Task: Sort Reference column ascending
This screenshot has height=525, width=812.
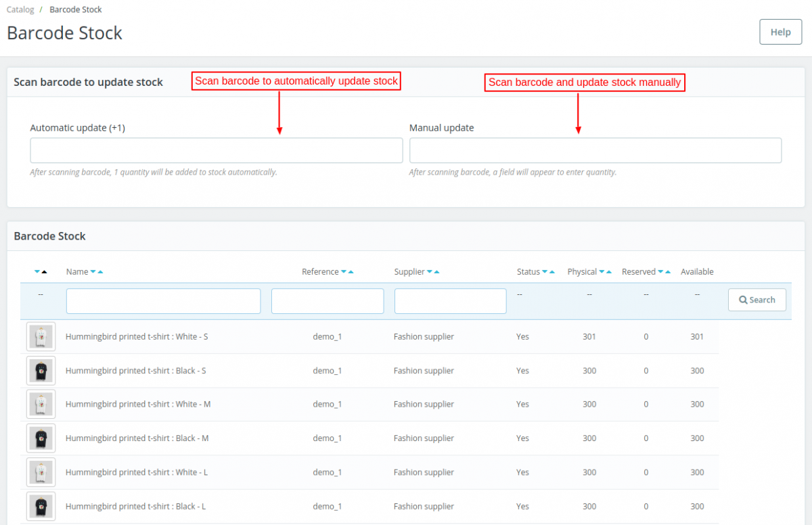Action: [351, 272]
